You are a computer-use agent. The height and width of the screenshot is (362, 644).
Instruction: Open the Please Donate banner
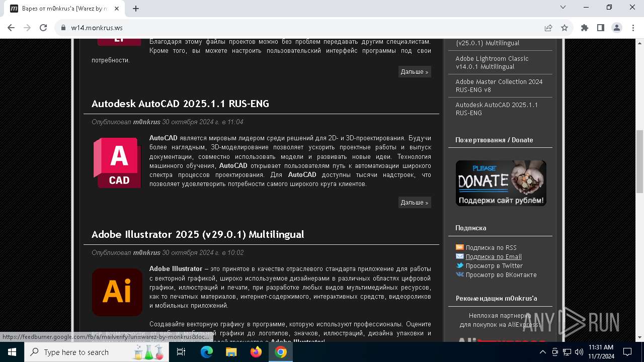point(501,183)
